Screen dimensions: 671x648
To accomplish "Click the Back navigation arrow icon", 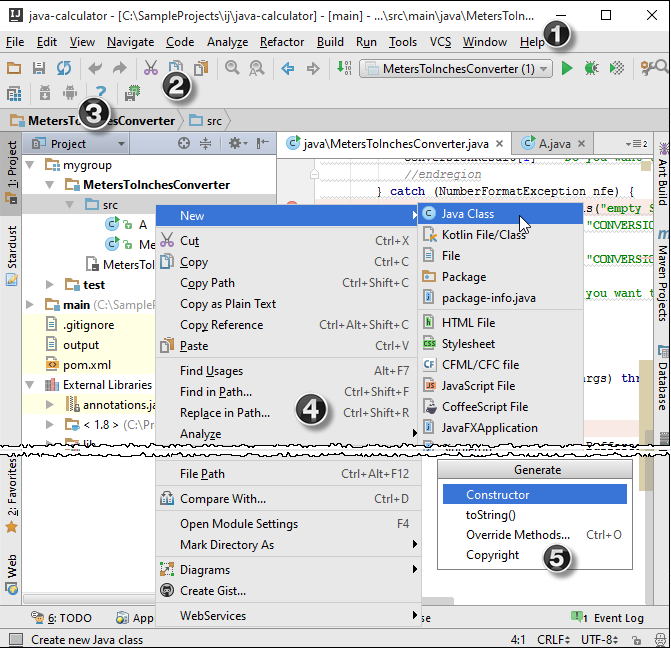I will [x=287, y=69].
